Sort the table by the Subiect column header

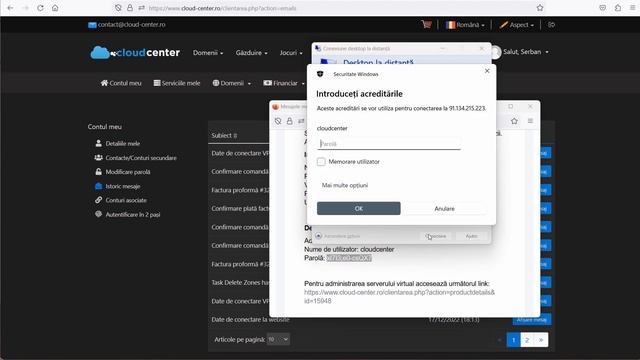(x=224, y=135)
